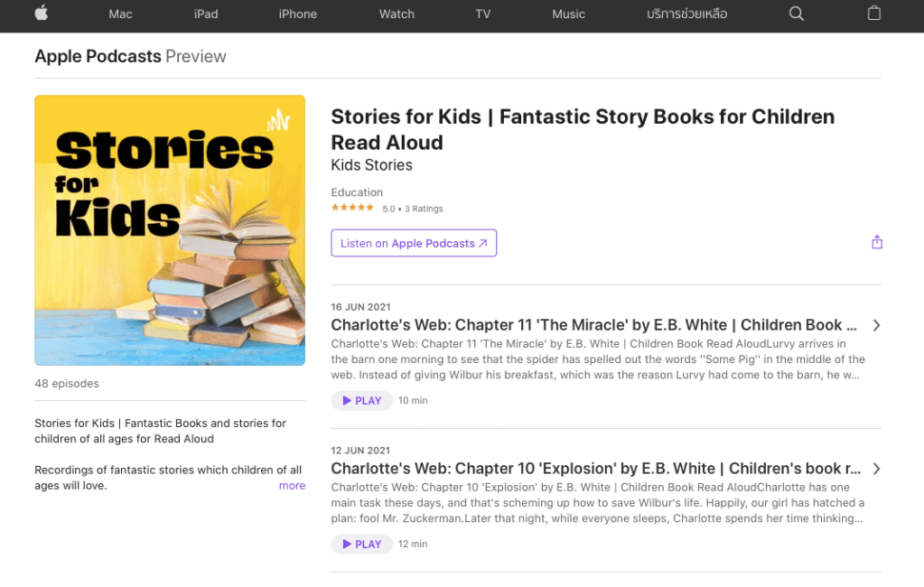
Task: Open the shopping bag icon
Action: (x=873, y=14)
